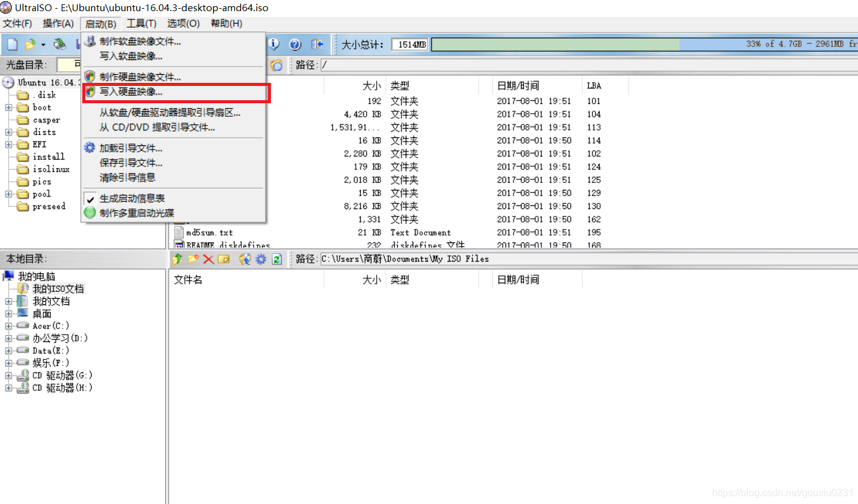Sort local file list by 文件名 column
Image resolution: width=858 pixels, height=504 pixels.
[246, 280]
